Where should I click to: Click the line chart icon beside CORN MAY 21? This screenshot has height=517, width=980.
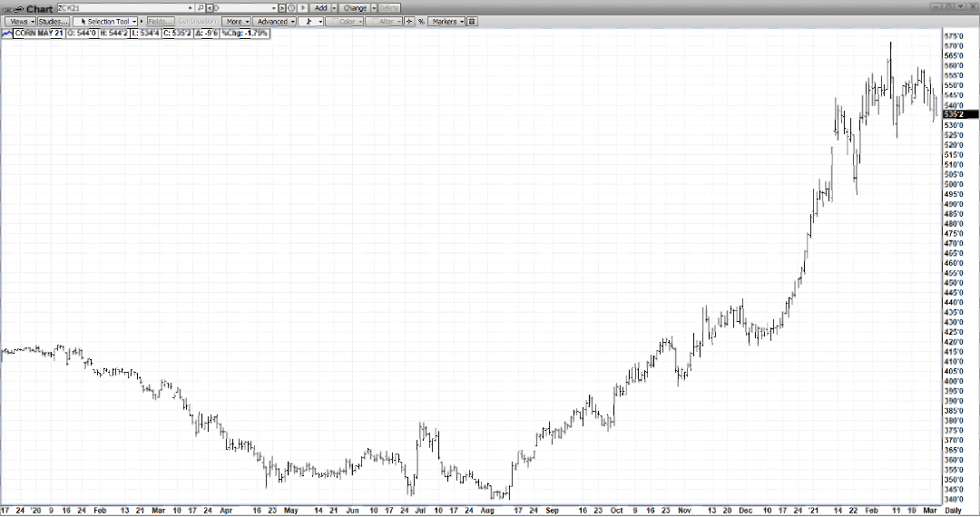click(6, 34)
